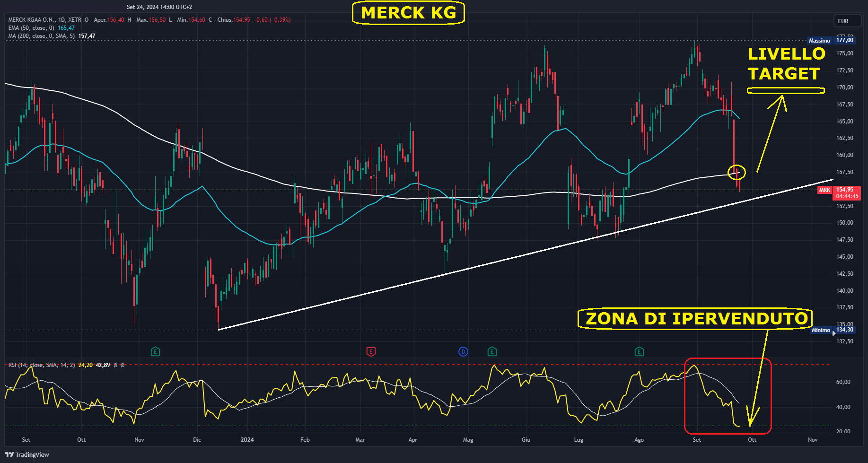Viewport: 868px width, 463px height.
Task: Click the 2024 year label on time axis
Action: [247, 440]
